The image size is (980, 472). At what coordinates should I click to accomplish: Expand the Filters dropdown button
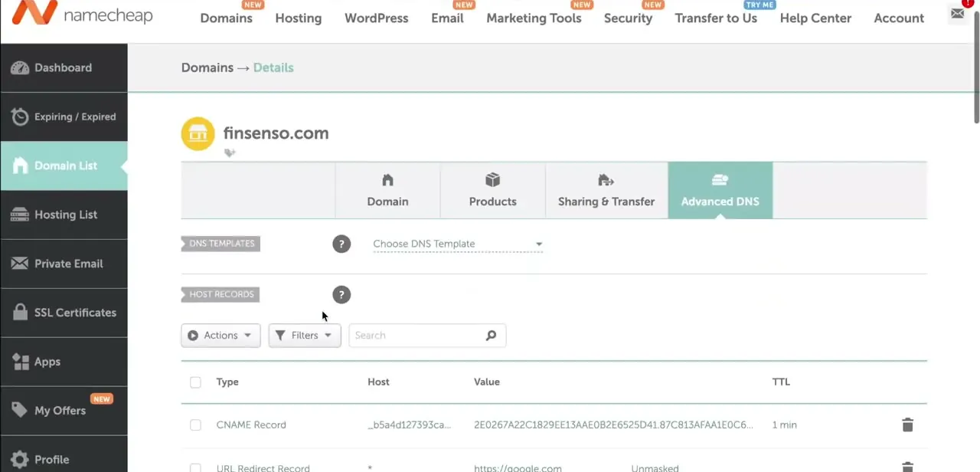[305, 335]
